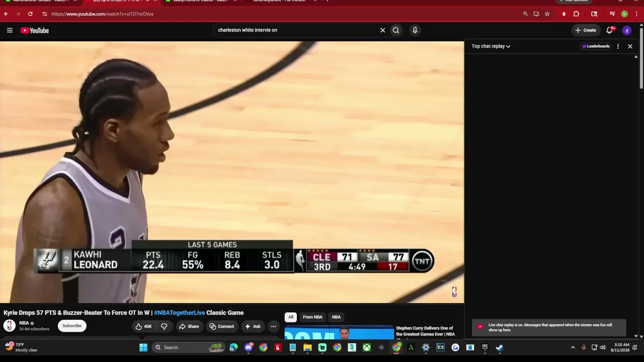Go to the YouTube home logo
Screen dimensions: 644x362
tap(35, 30)
